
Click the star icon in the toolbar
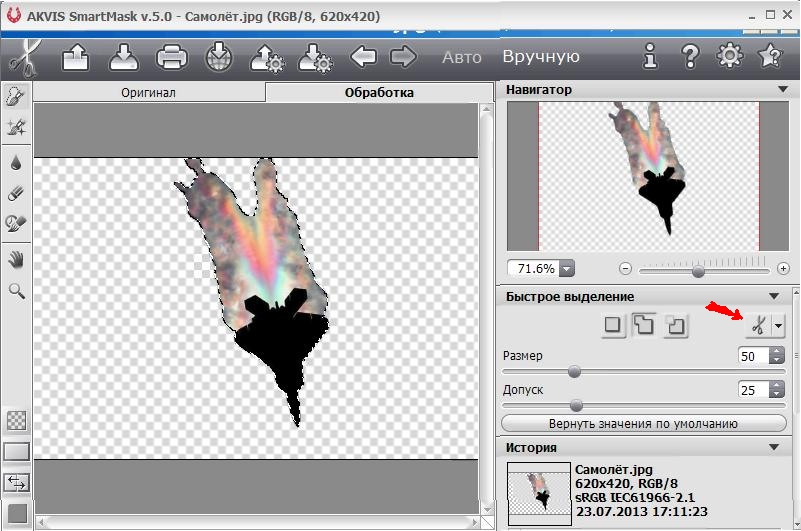(x=770, y=55)
